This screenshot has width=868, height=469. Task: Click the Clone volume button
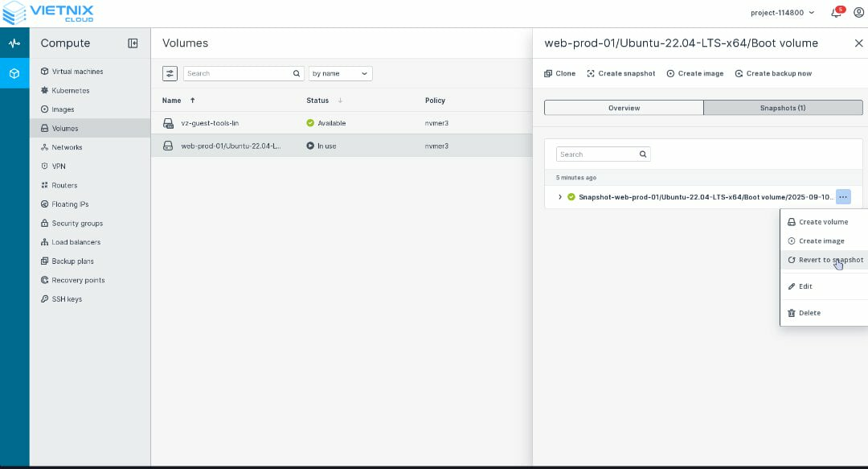coord(559,73)
